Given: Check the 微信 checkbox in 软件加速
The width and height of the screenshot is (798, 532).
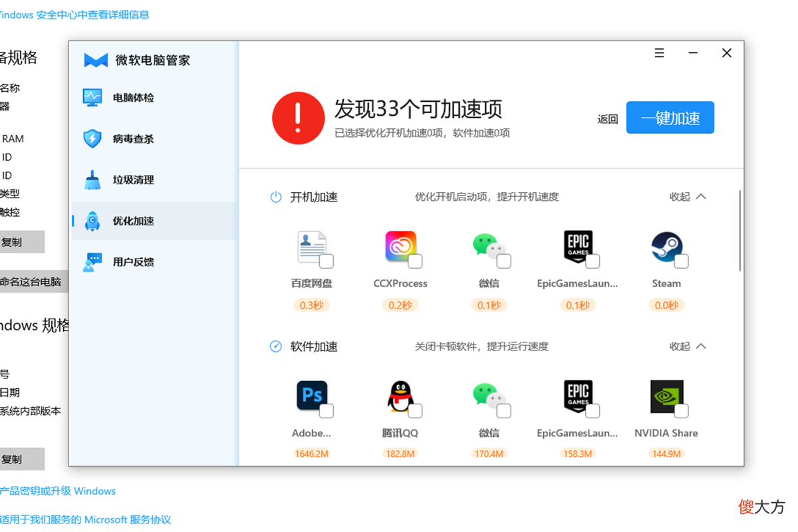Looking at the screenshot, I should tap(504, 410).
